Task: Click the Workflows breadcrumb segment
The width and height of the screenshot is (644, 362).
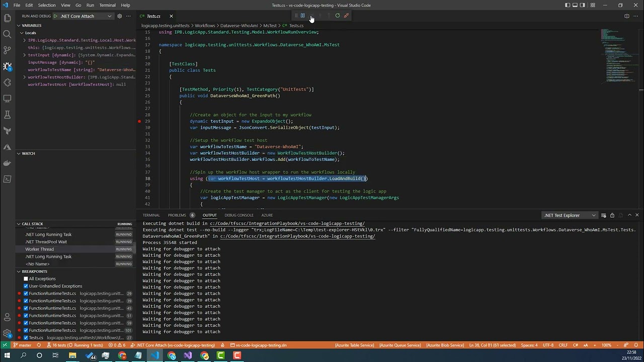Action: coord(205,26)
